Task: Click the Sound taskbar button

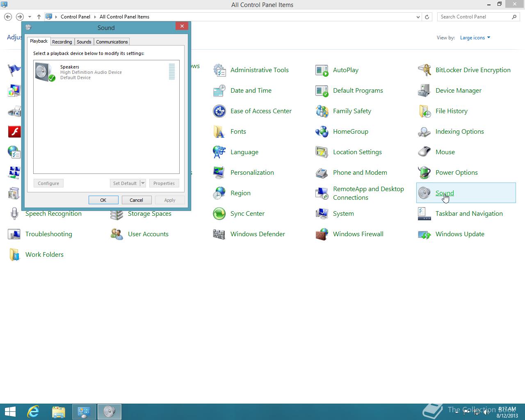Action: [x=109, y=411]
